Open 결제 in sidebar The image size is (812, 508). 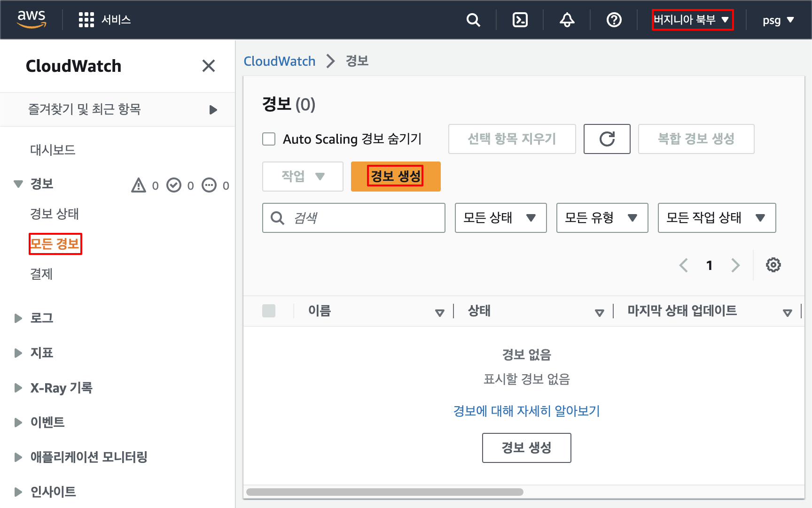41,274
